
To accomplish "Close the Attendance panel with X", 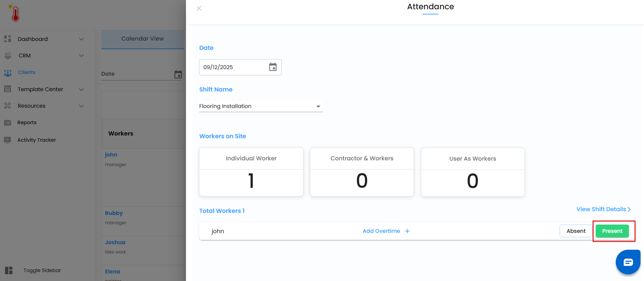I will [199, 8].
